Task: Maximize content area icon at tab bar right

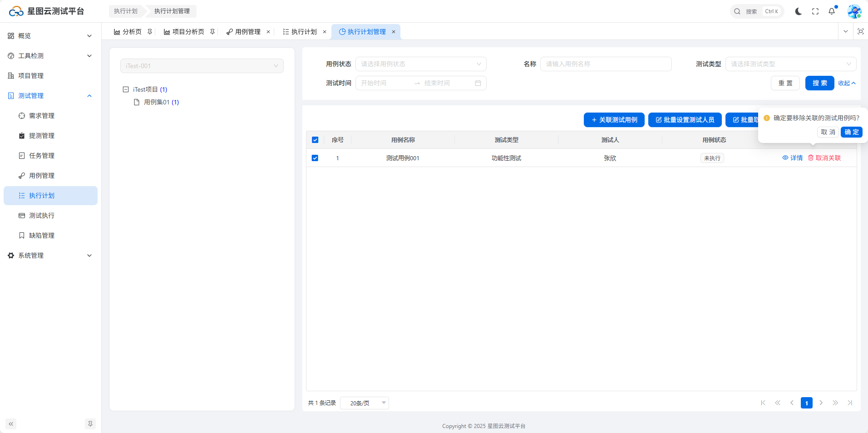Action: click(x=860, y=31)
